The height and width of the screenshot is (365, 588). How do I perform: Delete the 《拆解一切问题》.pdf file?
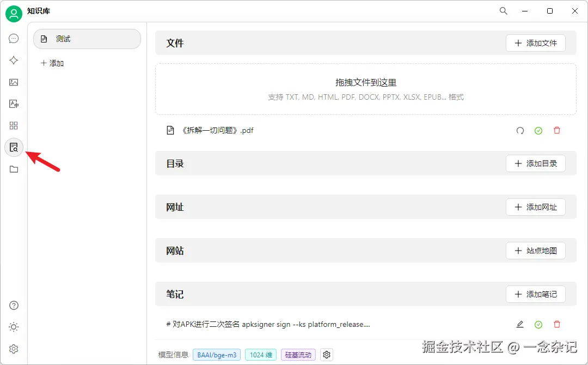coord(557,130)
